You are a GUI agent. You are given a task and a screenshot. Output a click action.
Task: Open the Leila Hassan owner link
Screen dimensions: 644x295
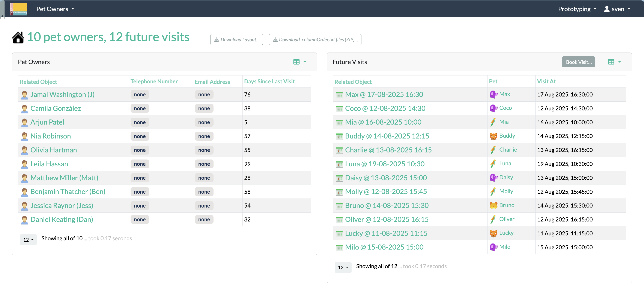point(49,164)
